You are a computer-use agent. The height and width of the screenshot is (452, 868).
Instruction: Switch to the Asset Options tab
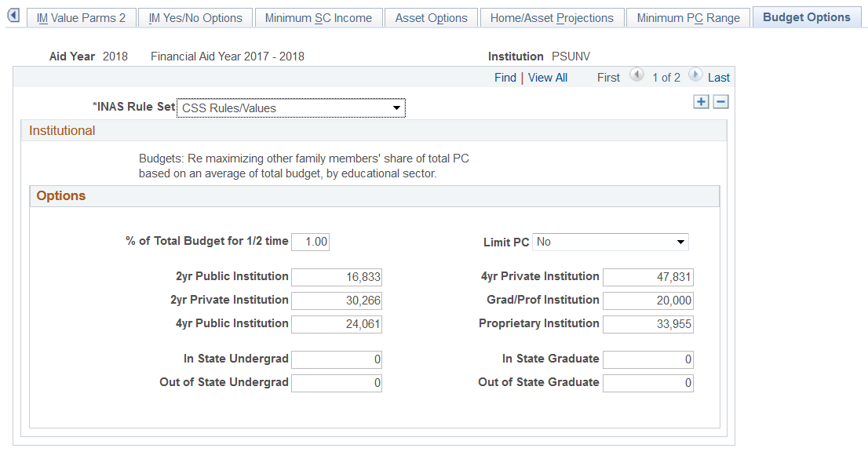tap(431, 16)
